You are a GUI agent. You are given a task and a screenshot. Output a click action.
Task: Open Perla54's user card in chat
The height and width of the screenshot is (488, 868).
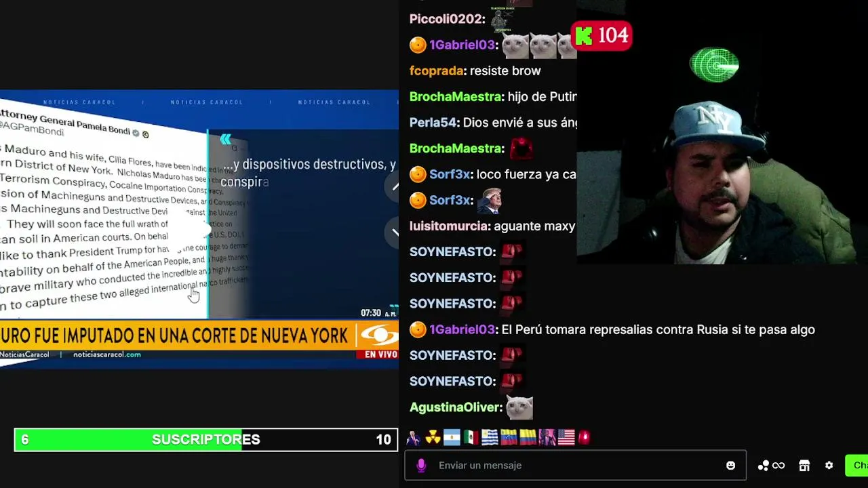pos(434,123)
